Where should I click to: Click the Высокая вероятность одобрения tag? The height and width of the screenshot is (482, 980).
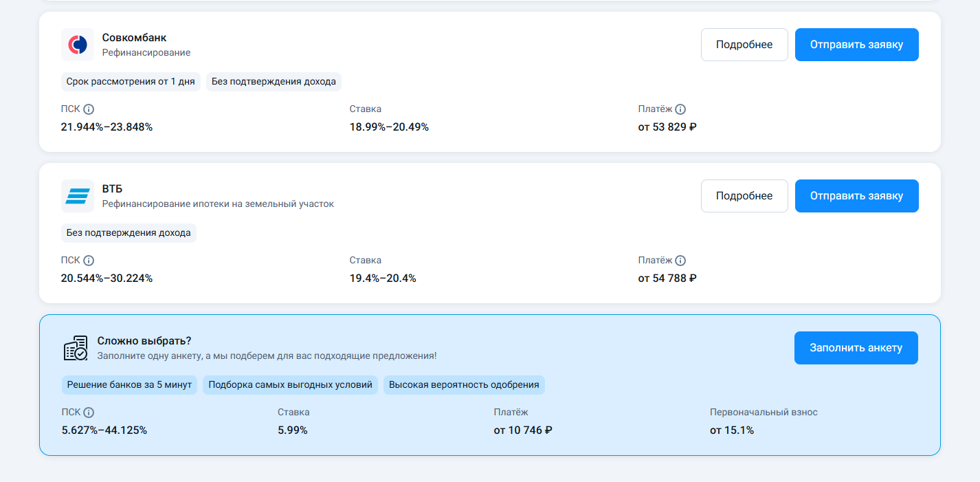464,384
